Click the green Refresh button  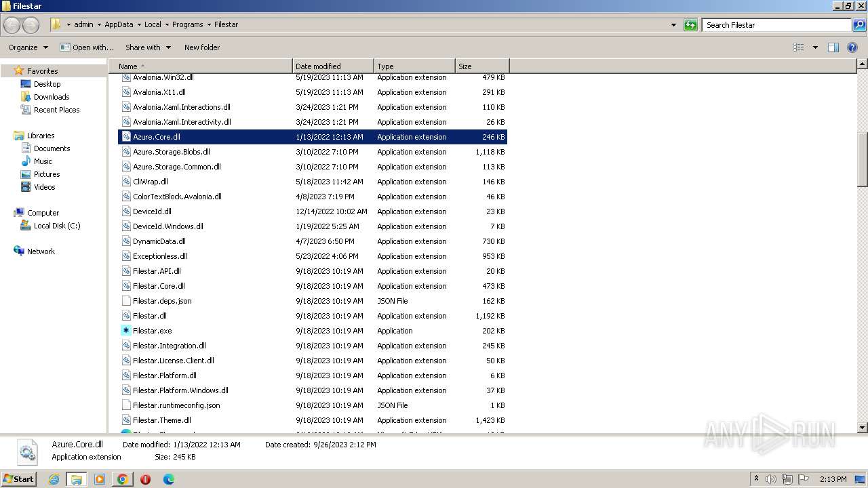(x=690, y=25)
